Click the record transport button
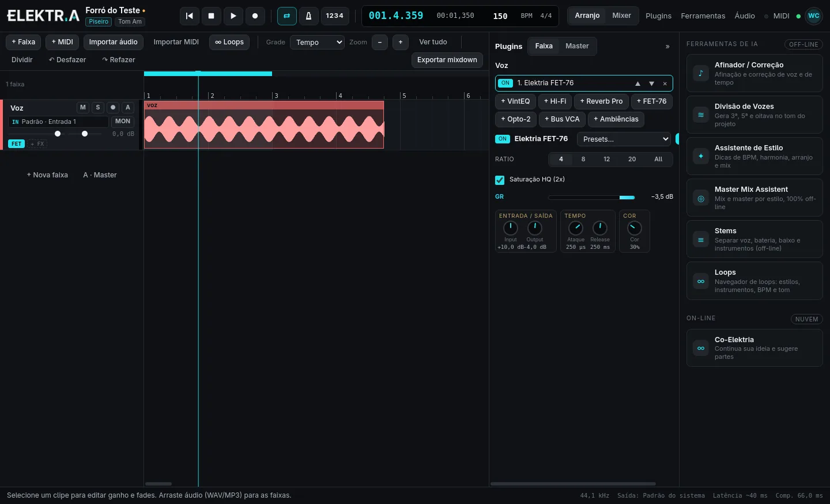Image resolution: width=830 pixels, height=504 pixels. pos(255,16)
